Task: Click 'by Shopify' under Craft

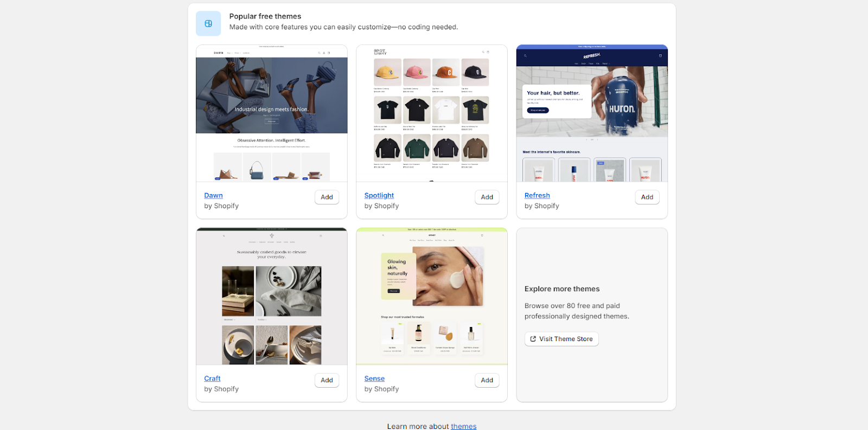Action: click(x=221, y=389)
